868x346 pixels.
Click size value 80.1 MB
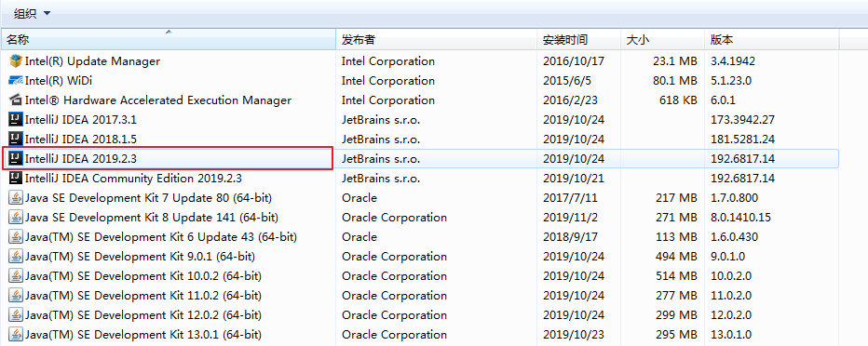point(675,81)
